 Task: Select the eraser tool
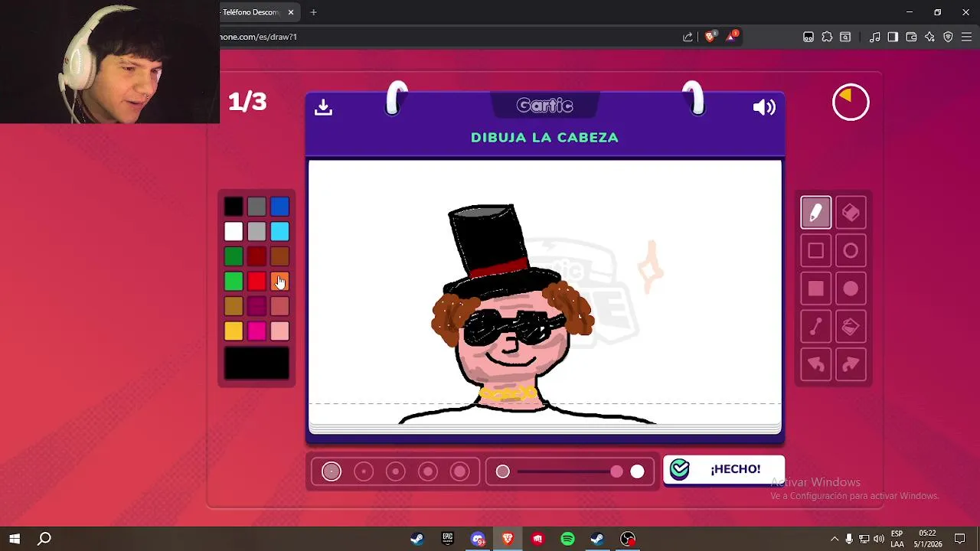point(851,213)
